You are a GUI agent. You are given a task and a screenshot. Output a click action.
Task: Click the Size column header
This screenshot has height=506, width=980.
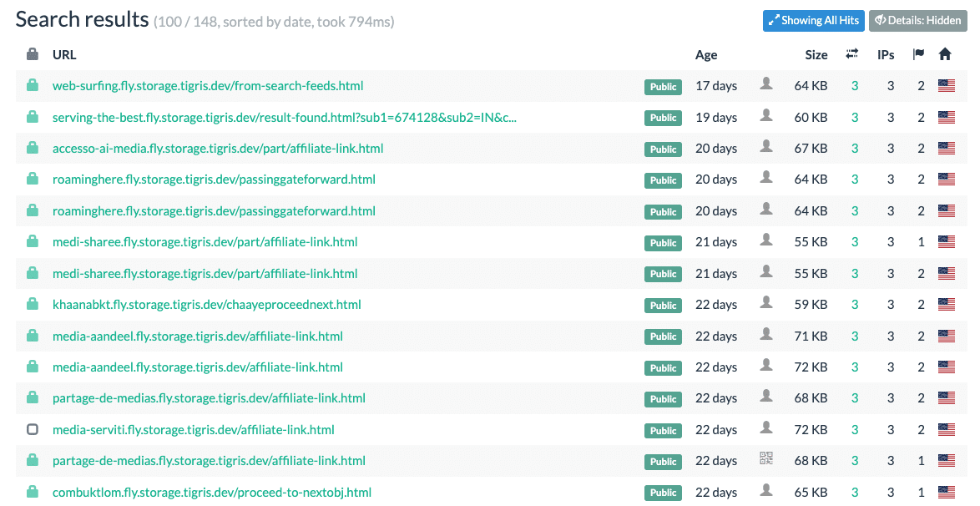pos(816,55)
